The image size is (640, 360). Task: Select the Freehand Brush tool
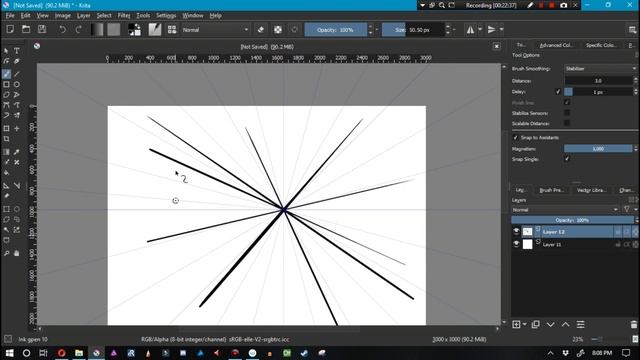(x=7, y=74)
